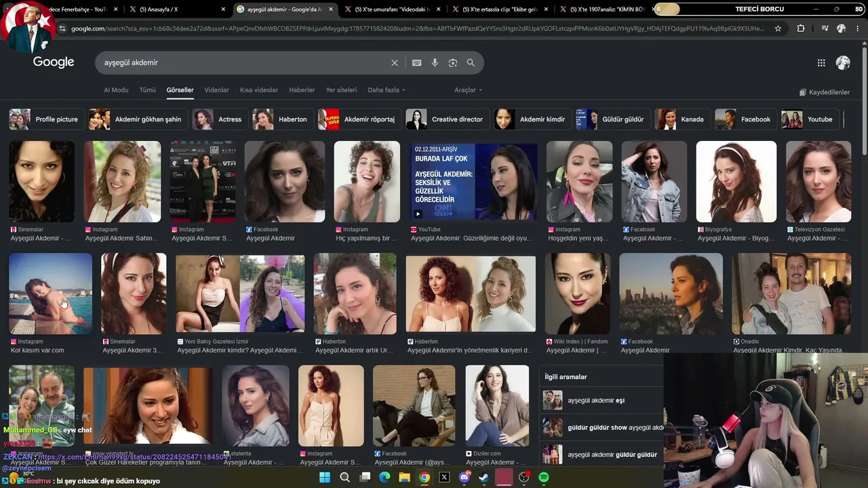Filter images by Actress chip

point(220,119)
